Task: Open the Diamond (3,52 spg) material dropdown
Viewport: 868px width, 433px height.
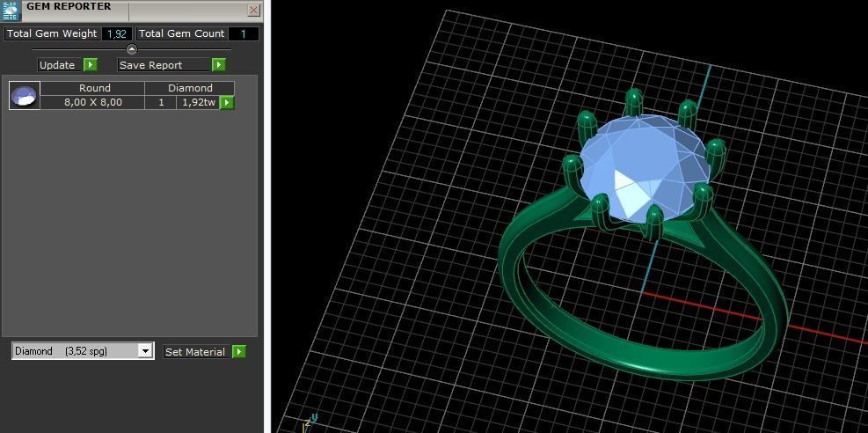Action: coord(145,351)
